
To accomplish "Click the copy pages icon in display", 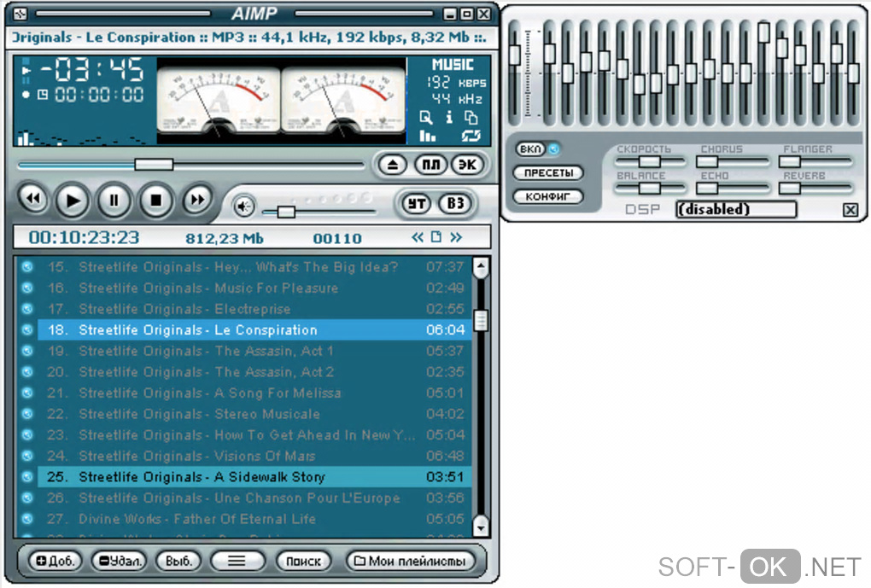I will click(x=471, y=117).
